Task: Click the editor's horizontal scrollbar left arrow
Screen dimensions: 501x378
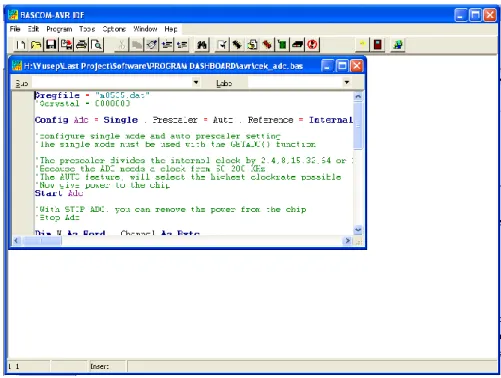Action: (17, 240)
